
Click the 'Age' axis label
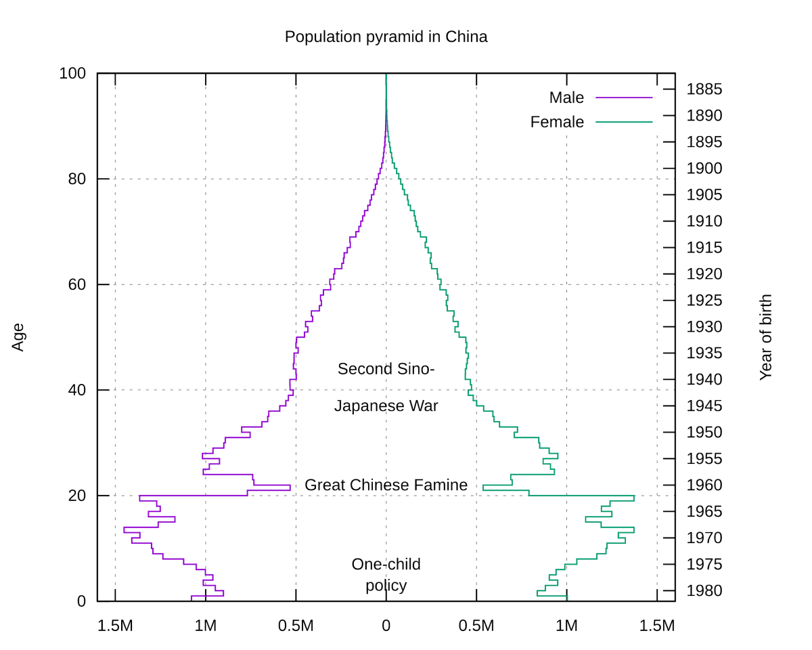[x=18, y=337]
